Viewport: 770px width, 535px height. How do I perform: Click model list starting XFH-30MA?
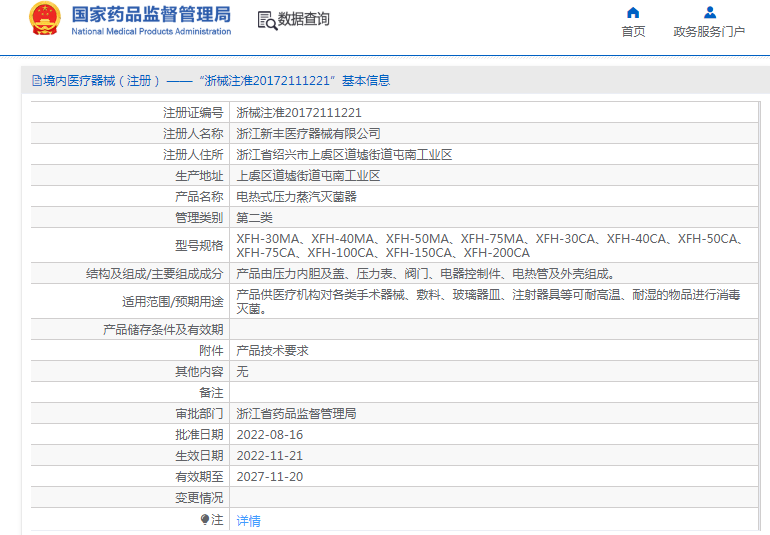(489, 246)
